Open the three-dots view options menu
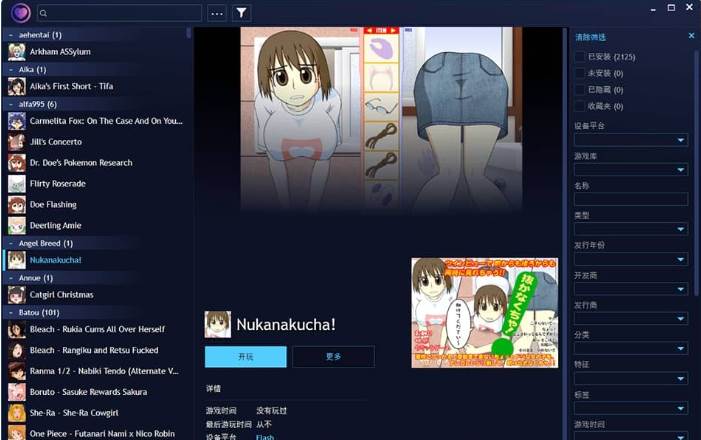 [217, 13]
